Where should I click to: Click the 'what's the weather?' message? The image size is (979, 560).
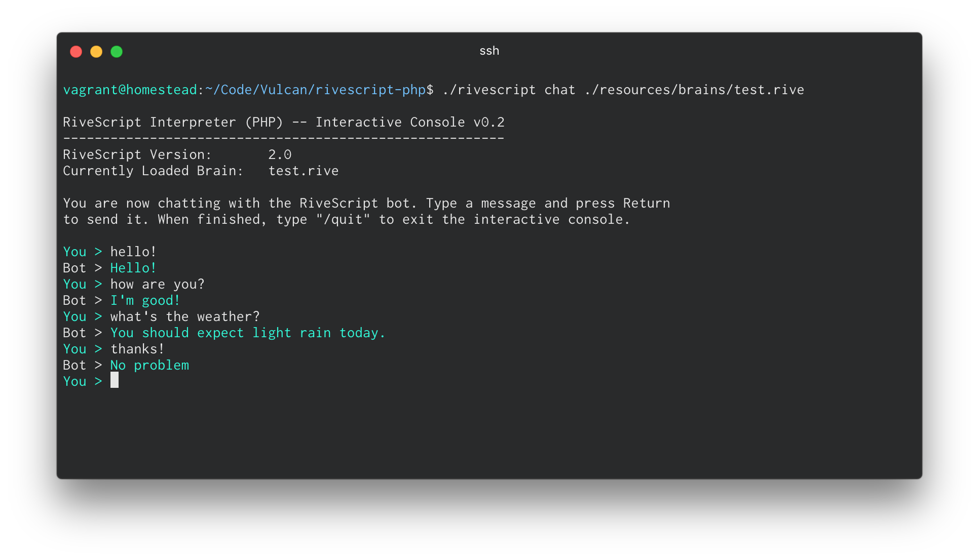coord(185,316)
